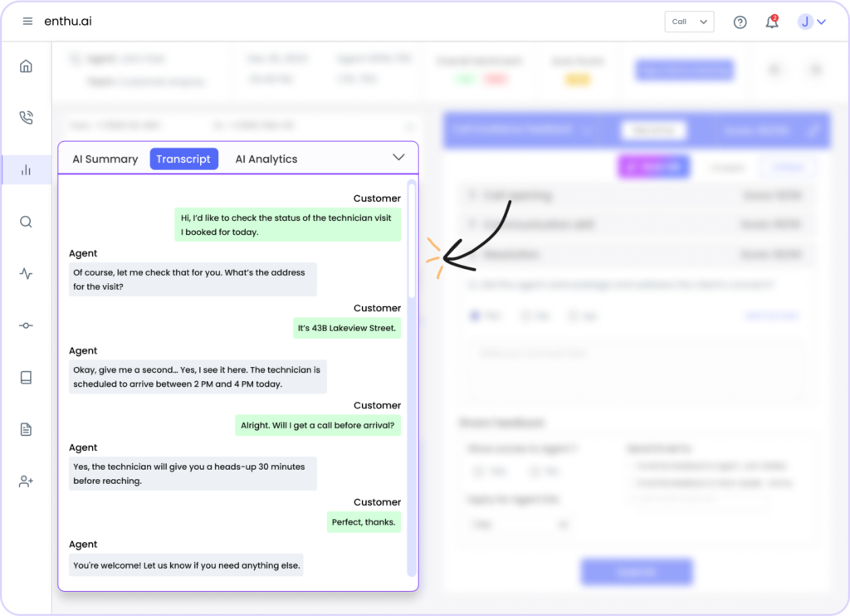Click the notebook icon in sidebar

[x=26, y=377]
